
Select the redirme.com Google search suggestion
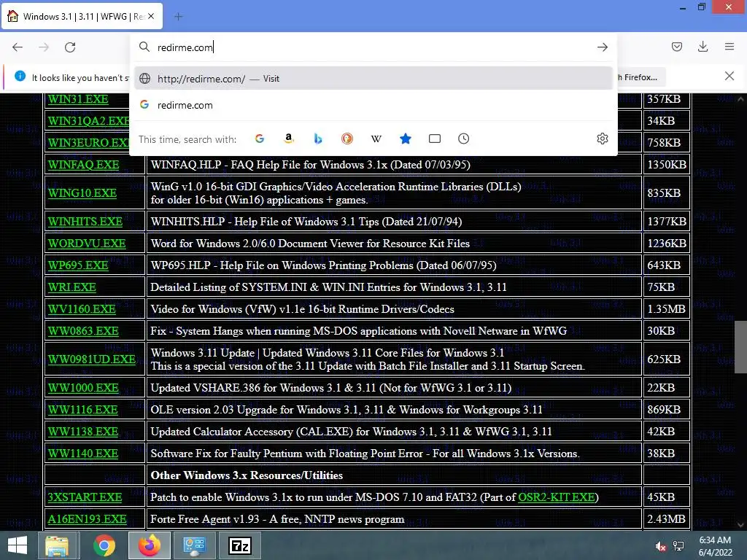tap(373, 105)
